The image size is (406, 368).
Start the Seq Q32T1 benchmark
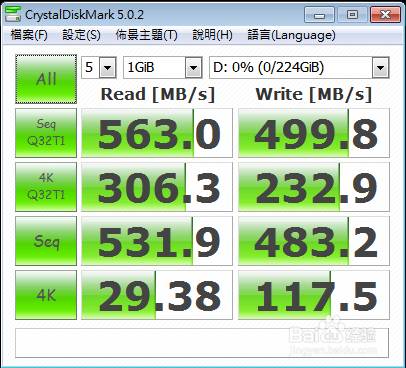tap(46, 133)
